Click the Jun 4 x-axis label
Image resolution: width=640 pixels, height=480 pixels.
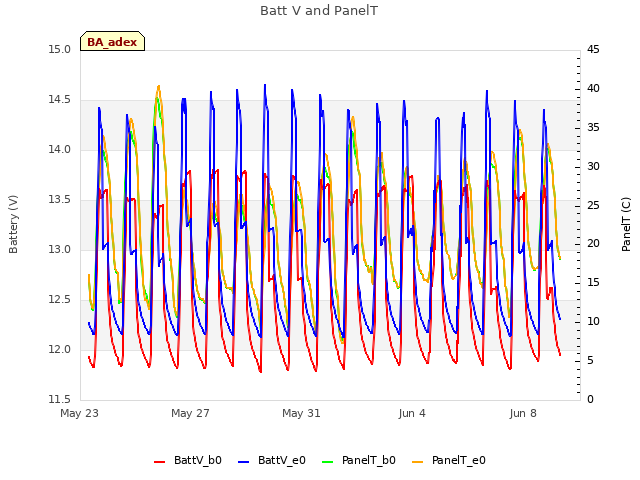click(412, 413)
